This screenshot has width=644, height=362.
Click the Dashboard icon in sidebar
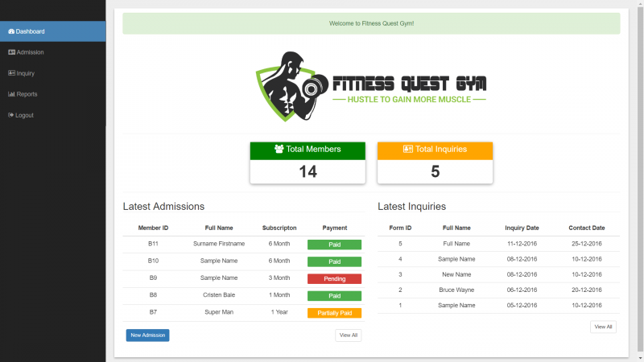[x=11, y=31]
